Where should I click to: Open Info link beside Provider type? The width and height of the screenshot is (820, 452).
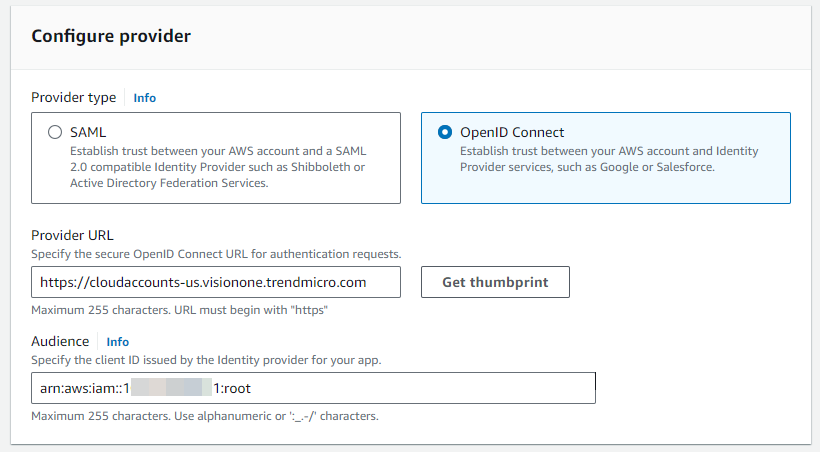tap(145, 98)
